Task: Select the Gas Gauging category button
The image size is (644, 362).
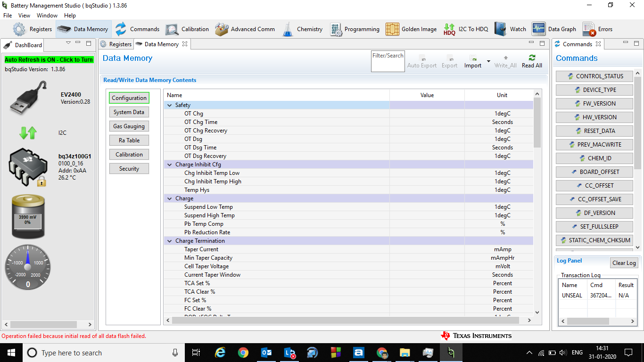Action: tap(129, 126)
